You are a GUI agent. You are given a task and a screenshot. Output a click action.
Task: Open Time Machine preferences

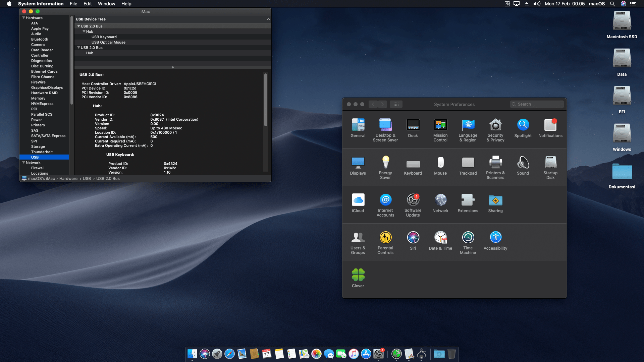pyautogui.click(x=468, y=243)
